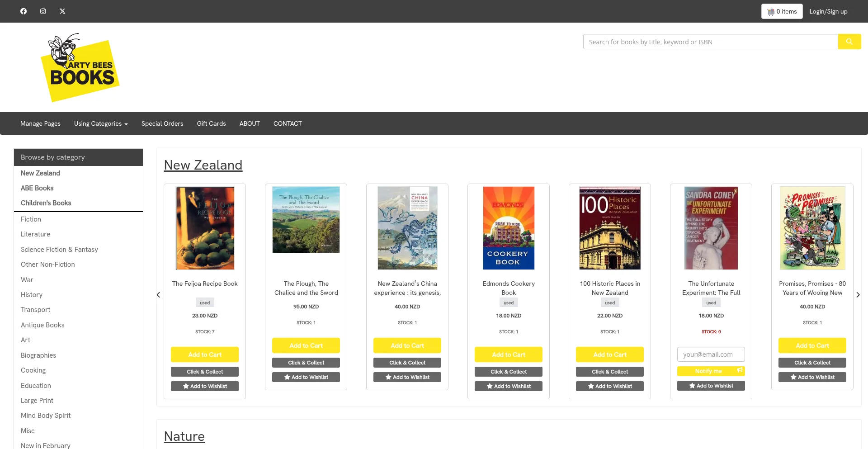Click & Collect Edmonds Cookery Book
Viewport: 868px width, 449px height.
(x=509, y=372)
